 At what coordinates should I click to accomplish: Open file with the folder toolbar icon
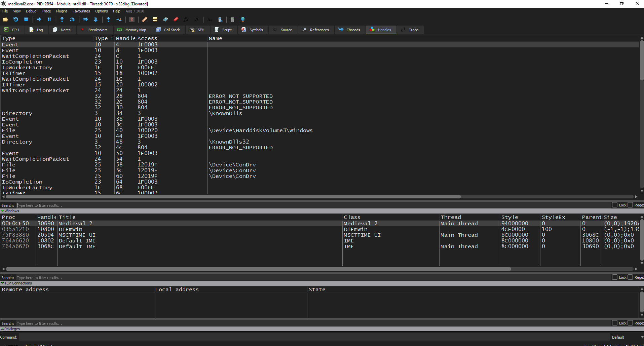tap(5, 20)
